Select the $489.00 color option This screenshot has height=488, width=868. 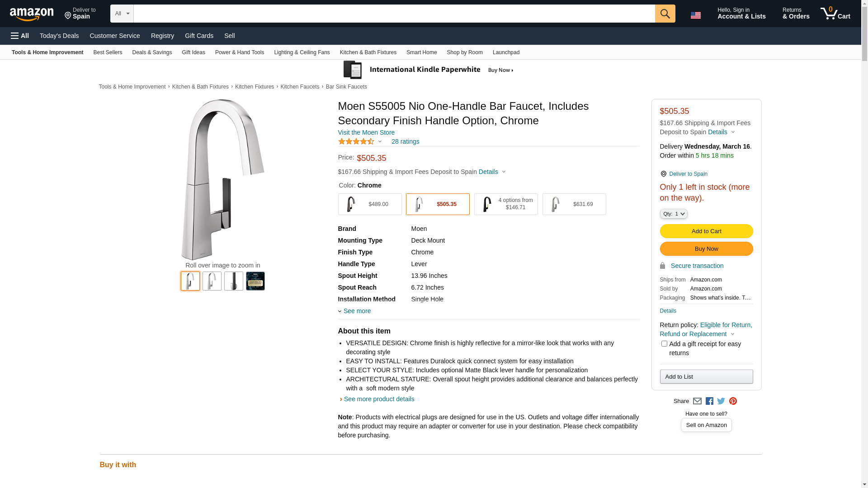coord(369,204)
